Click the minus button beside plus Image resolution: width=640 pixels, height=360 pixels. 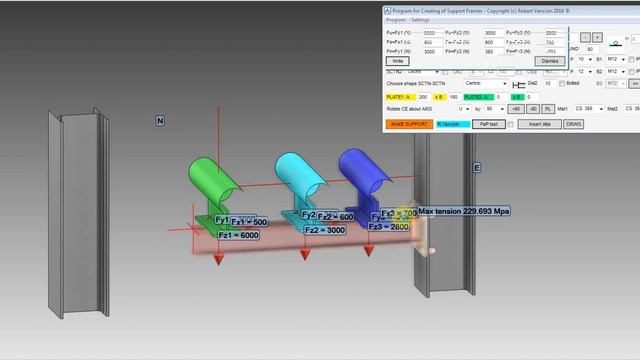pyautogui.click(x=585, y=38)
